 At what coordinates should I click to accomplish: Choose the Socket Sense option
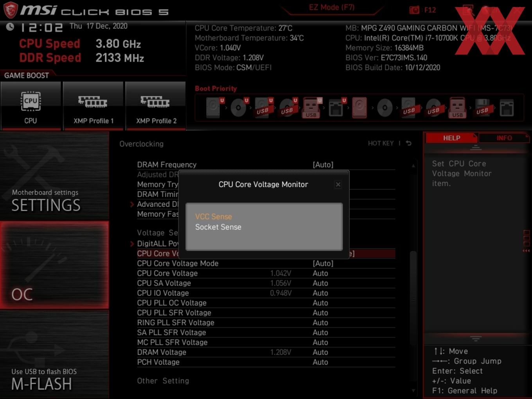click(218, 227)
